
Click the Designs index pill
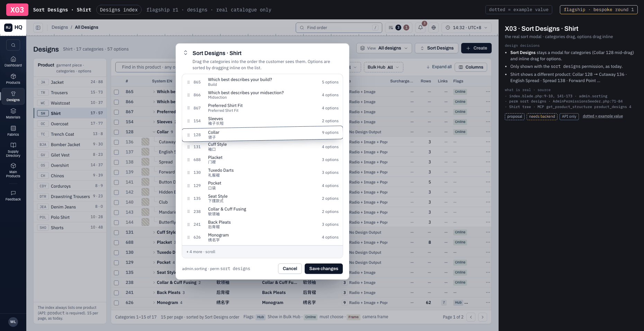point(119,10)
